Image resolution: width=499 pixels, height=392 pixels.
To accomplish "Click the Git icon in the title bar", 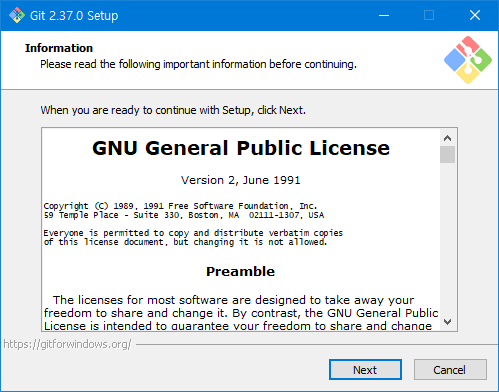I will click(x=17, y=15).
